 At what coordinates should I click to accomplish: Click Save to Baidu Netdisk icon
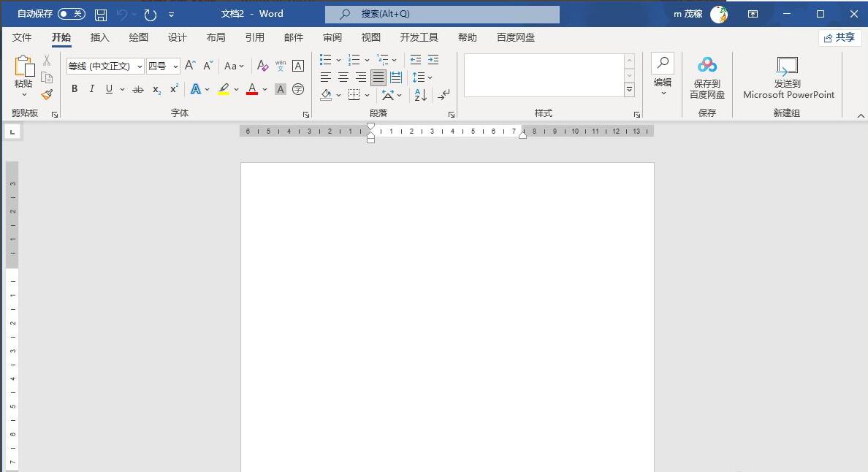tap(707, 77)
